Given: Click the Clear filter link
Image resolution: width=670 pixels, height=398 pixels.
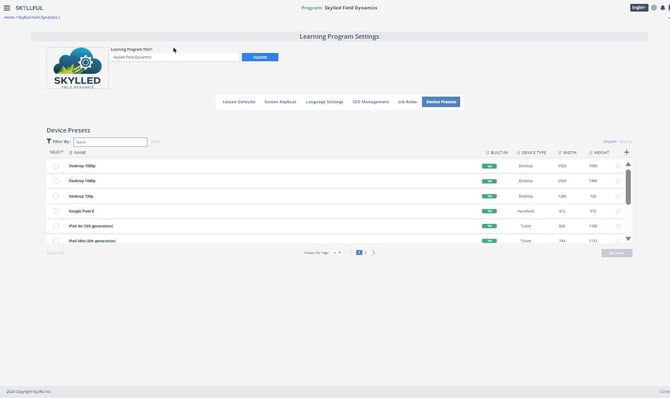Looking at the screenshot, I should coord(155,142).
